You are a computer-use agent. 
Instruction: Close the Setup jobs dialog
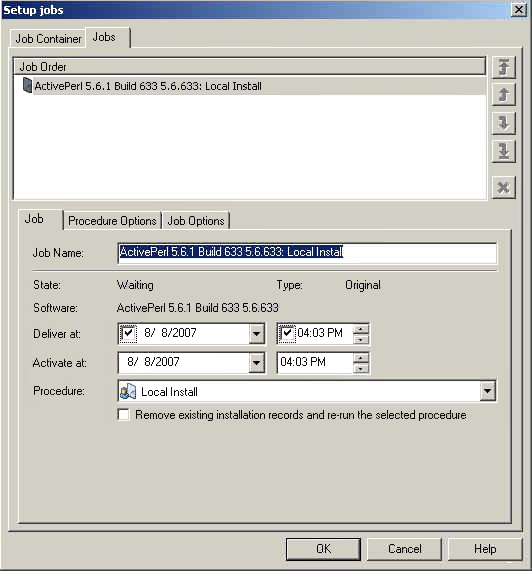pyautogui.click(x=519, y=9)
